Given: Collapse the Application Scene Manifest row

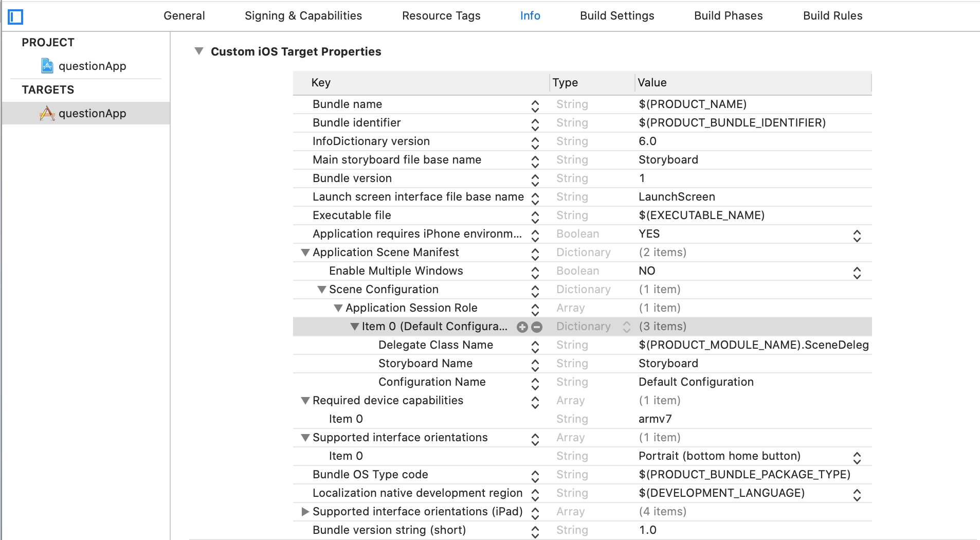Looking at the screenshot, I should pos(305,253).
